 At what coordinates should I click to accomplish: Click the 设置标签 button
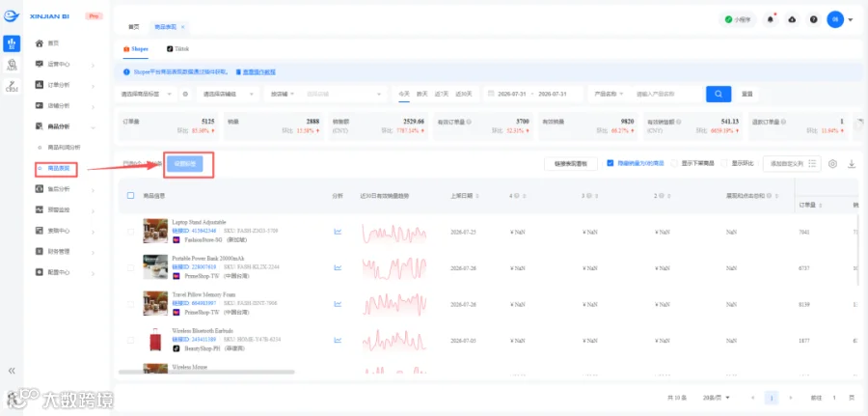click(x=185, y=164)
